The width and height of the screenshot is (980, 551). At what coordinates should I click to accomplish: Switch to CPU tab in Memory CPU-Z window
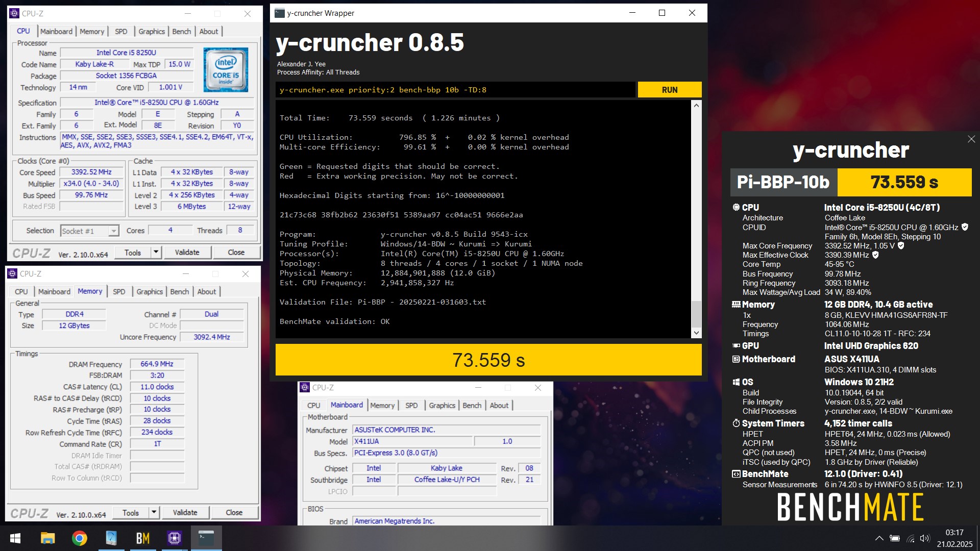(x=21, y=291)
